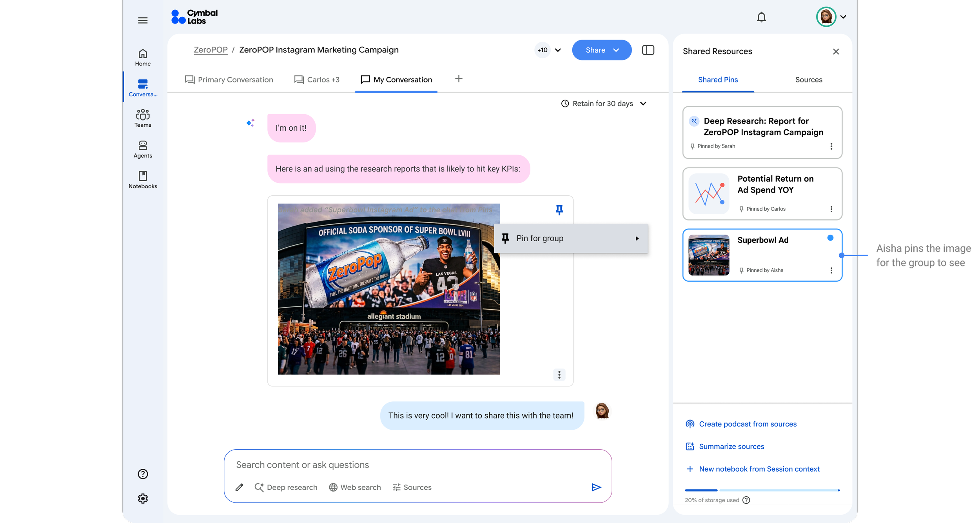Open the help icon in sidebar
The height and width of the screenshot is (523, 980).
coord(143,474)
